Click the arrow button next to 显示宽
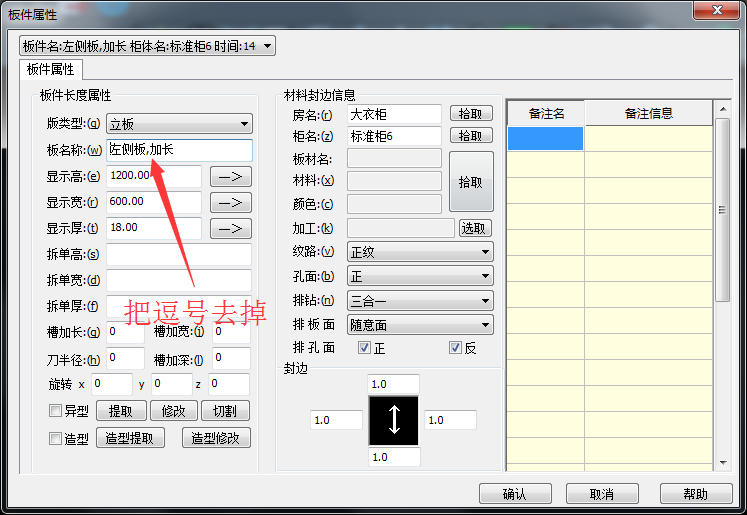This screenshot has height=515, width=747. [230, 203]
